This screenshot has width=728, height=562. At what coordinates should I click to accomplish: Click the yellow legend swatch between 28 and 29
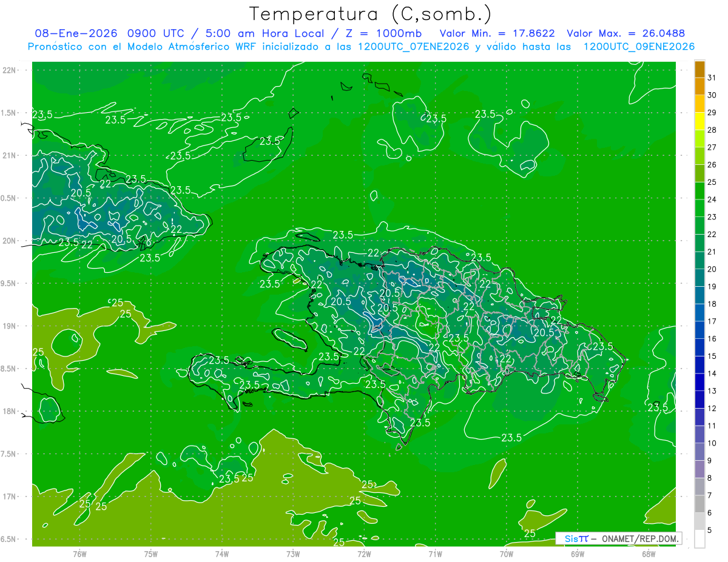[699, 121]
